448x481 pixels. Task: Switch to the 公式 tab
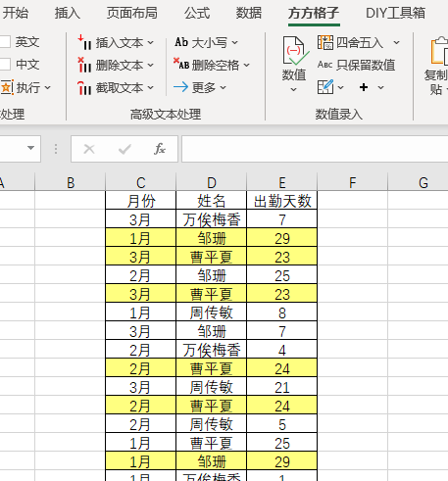click(197, 14)
